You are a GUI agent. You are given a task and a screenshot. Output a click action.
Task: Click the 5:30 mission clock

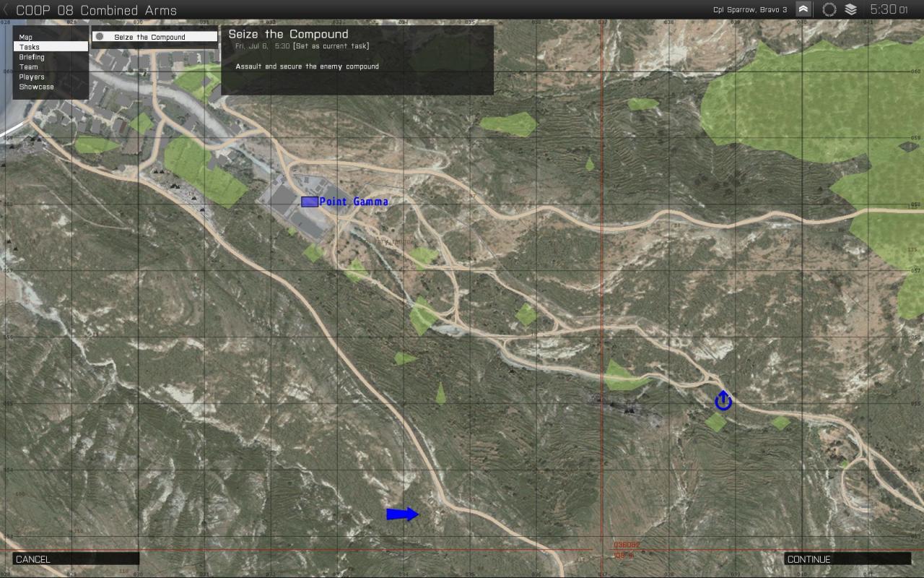pyautogui.click(x=888, y=9)
